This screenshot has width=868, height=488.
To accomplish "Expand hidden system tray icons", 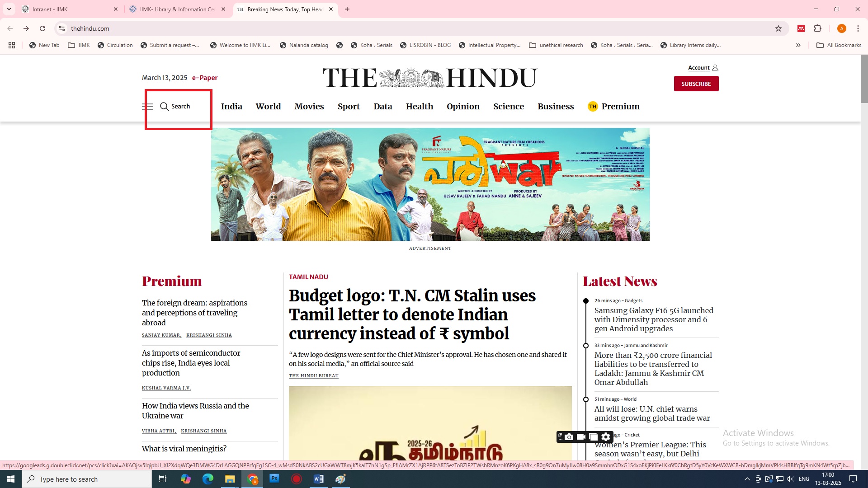I will [x=747, y=479].
